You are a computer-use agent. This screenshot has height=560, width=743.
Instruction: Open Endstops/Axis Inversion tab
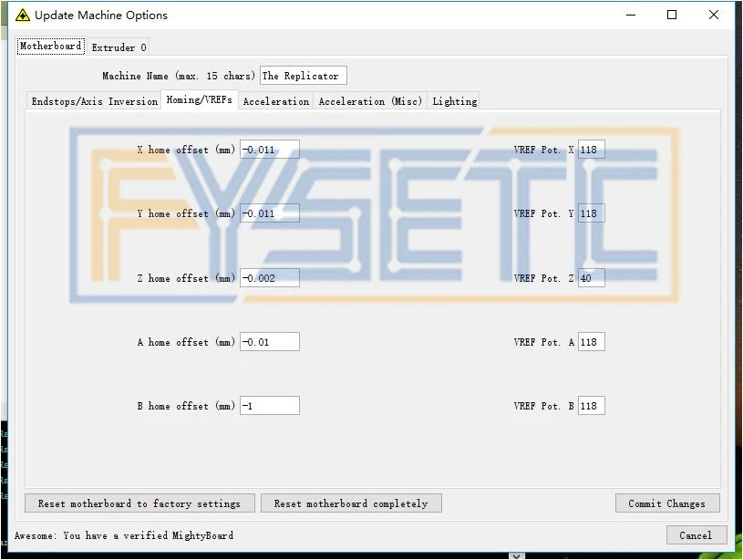click(x=94, y=101)
